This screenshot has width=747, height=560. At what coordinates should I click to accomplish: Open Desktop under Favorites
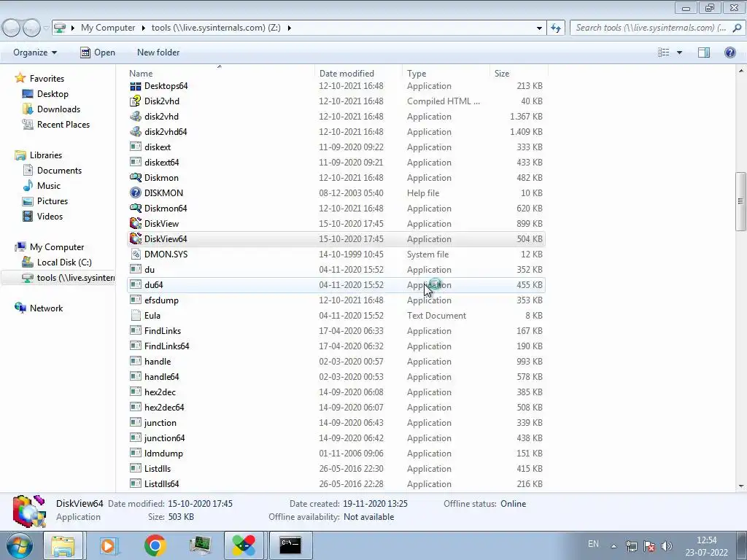coord(53,94)
